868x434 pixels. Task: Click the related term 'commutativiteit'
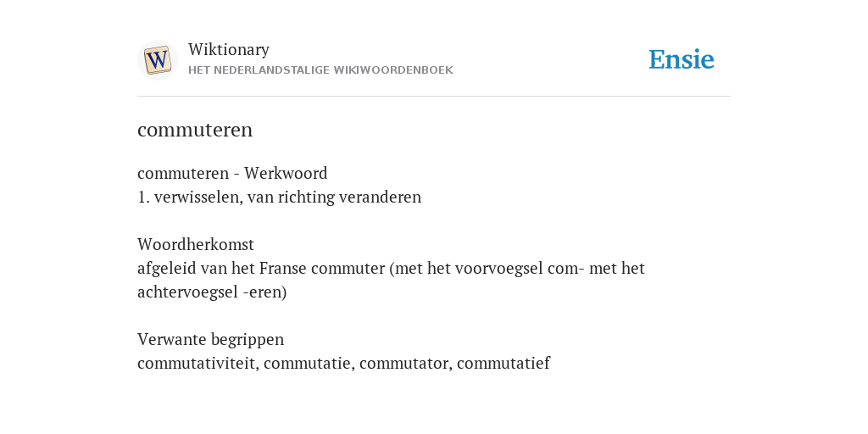pos(198,364)
